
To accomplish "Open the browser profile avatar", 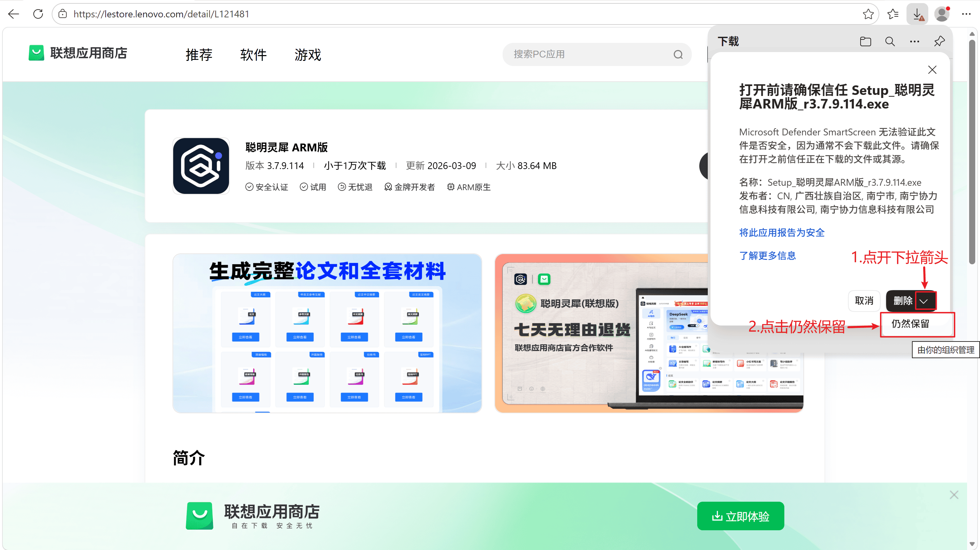I will point(942,14).
